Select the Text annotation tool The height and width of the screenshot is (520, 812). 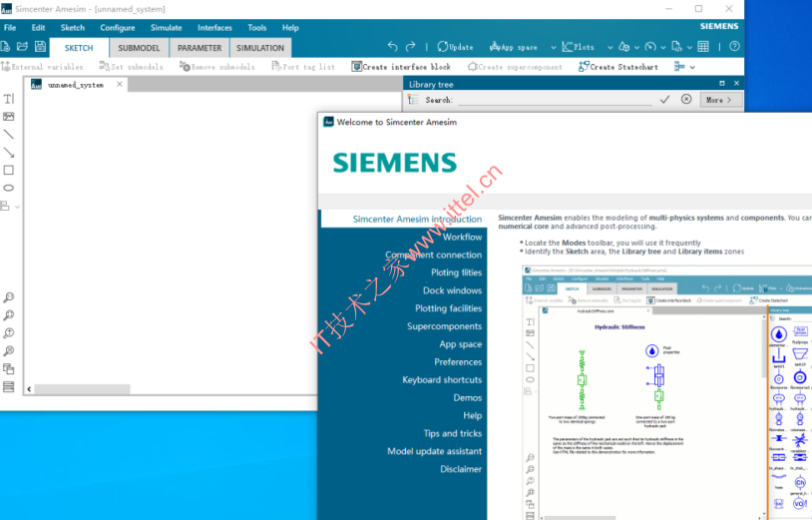(9, 99)
